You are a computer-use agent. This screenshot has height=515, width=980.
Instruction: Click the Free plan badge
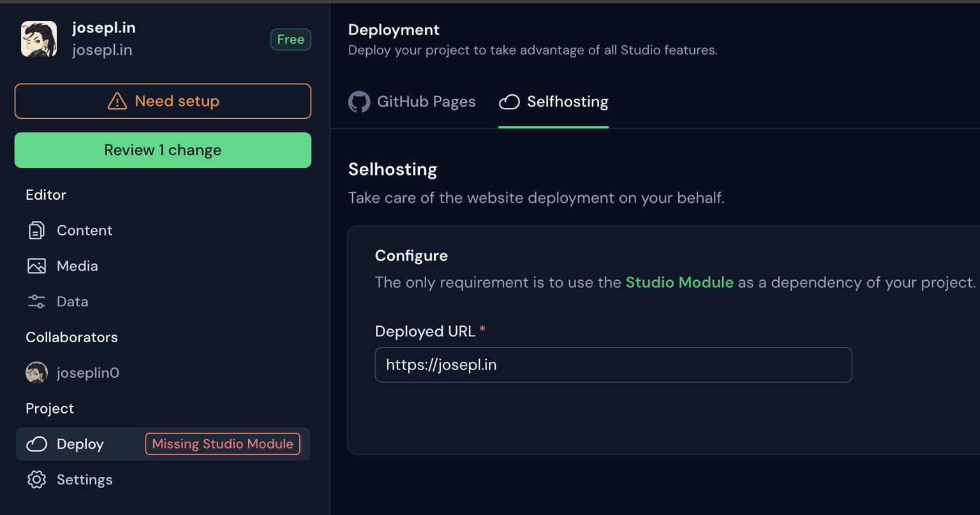(x=290, y=40)
